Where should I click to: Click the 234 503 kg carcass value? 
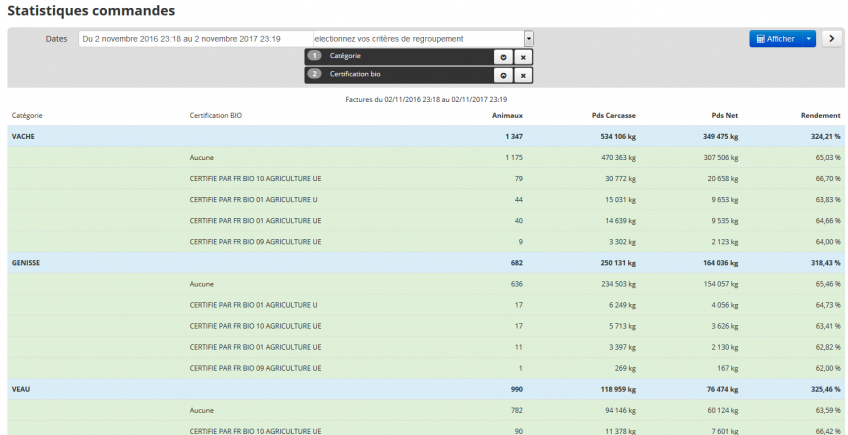coord(619,284)
